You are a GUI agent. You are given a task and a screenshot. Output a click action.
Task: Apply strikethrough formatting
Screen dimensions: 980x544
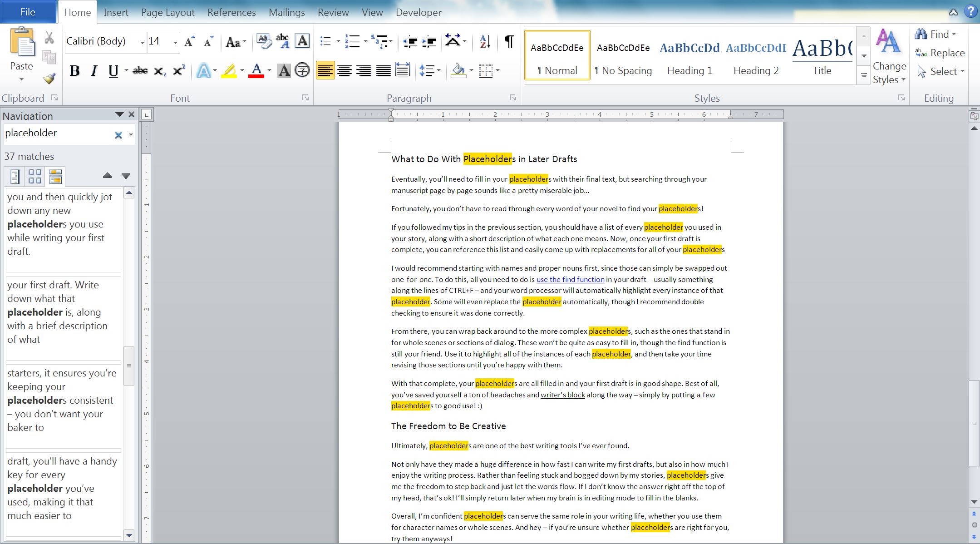coord(140,70)
